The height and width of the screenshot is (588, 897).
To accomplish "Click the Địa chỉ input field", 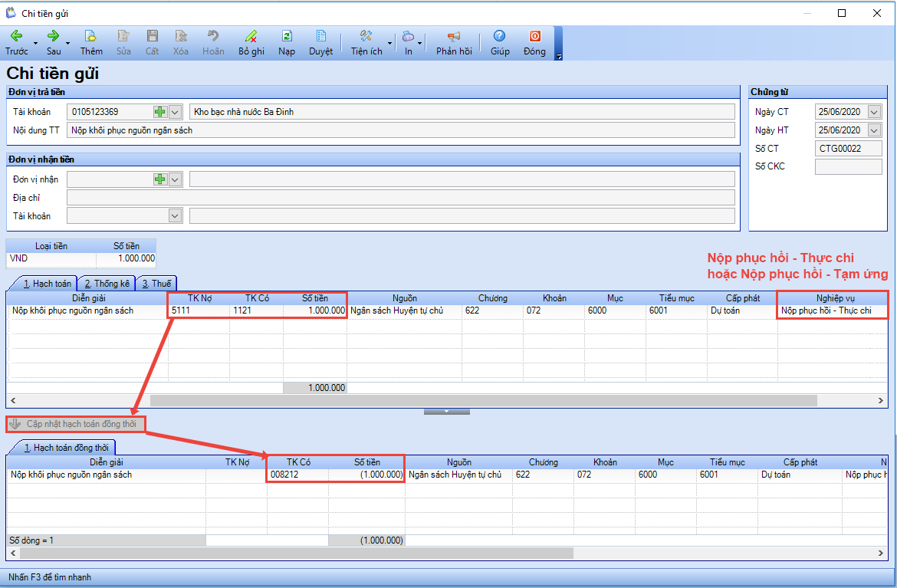I will (x=400, y=198).
